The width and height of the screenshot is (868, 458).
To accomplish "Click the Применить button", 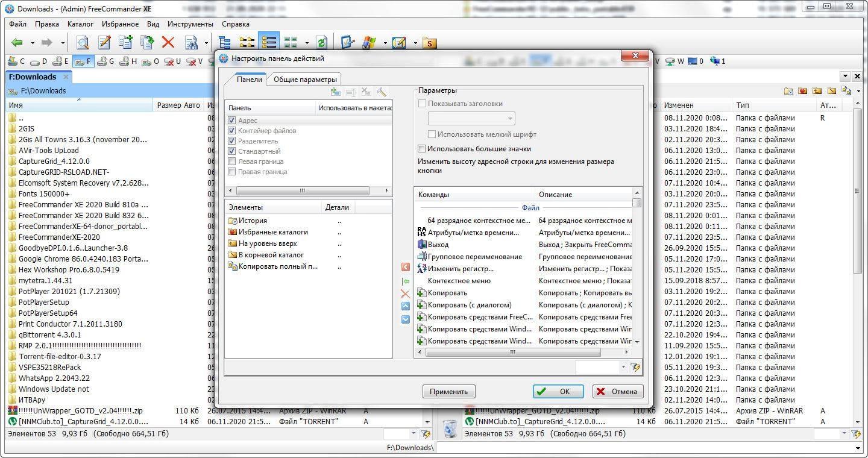I will click(x=448, y=391).
